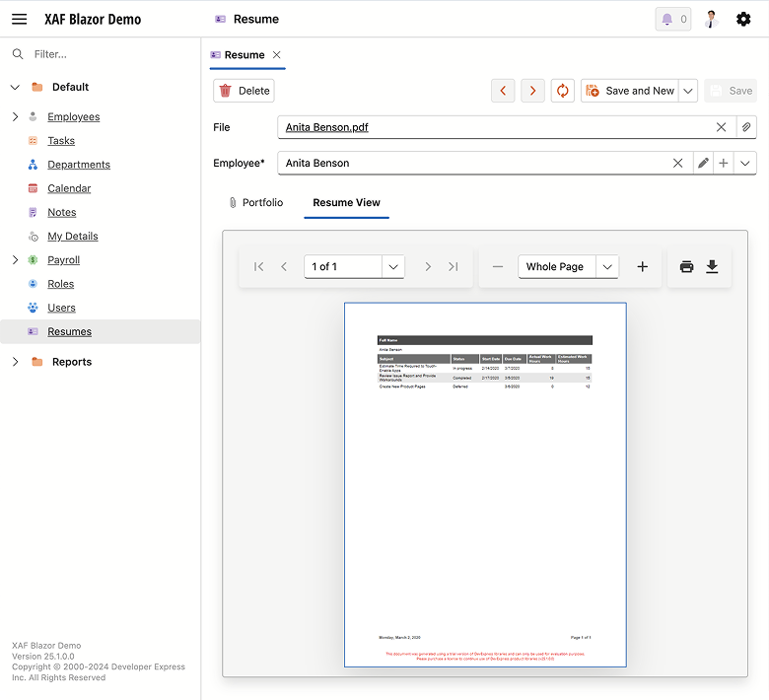Open the hamburger navigation menu

(x=19, y=19)
